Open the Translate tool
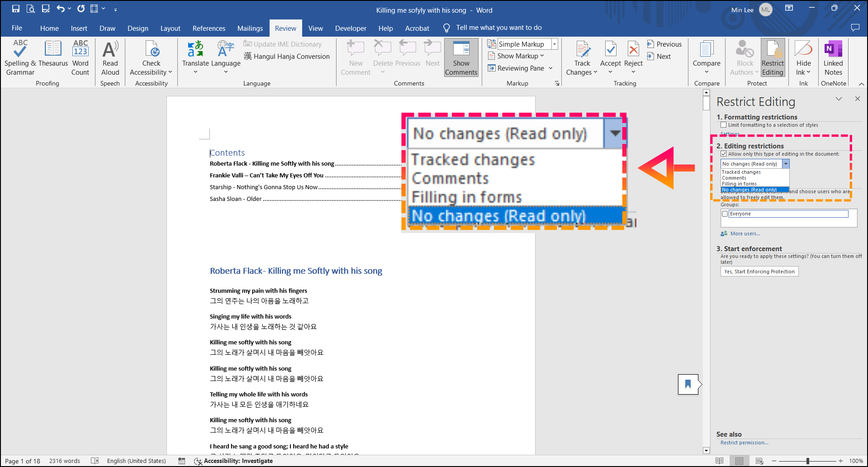Image resolution: width=868 pixels, height=467 pixels. pos(195,57)
